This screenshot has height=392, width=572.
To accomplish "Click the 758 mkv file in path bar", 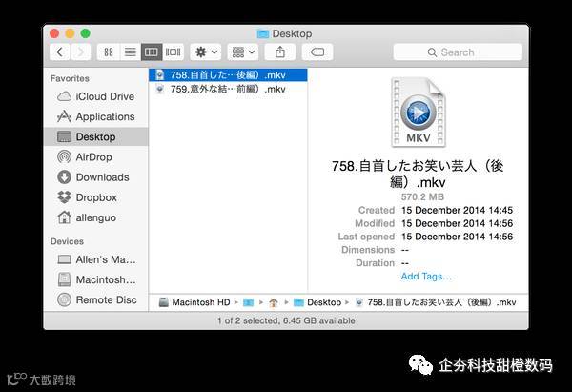I will (436, 302).
